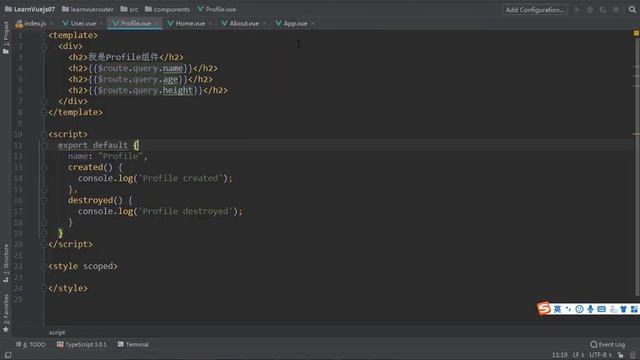This screenshot has width=640, height=360.
Task: Collapse the script block fold on line 10
Action: (44, 134)
